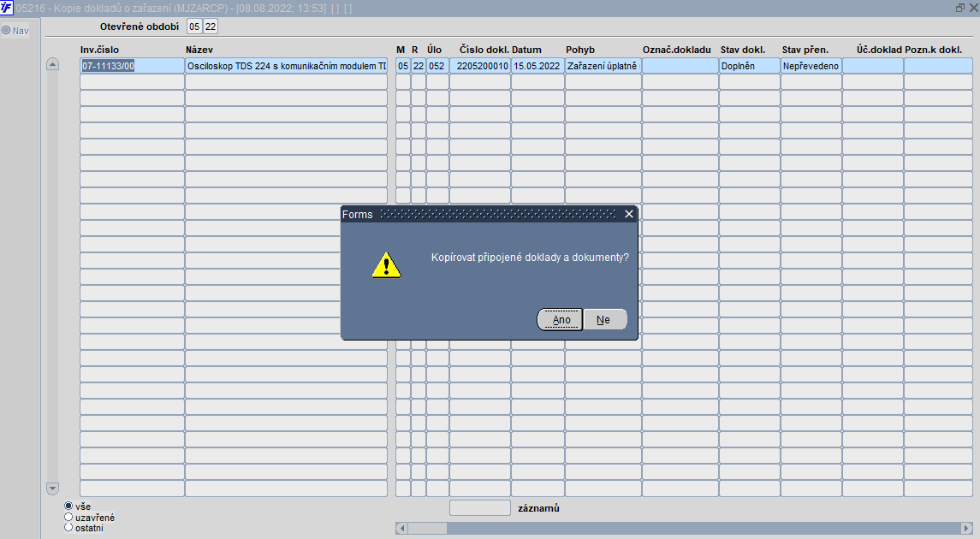980x539 pixels.
Task: Click the name cell 'Osciloskop TDS 224'
Action: 286,66
